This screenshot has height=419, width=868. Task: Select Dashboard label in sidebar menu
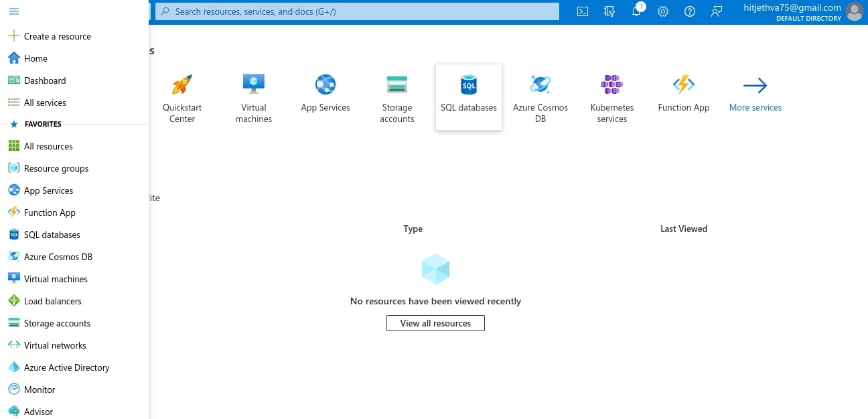pos(45,80)
